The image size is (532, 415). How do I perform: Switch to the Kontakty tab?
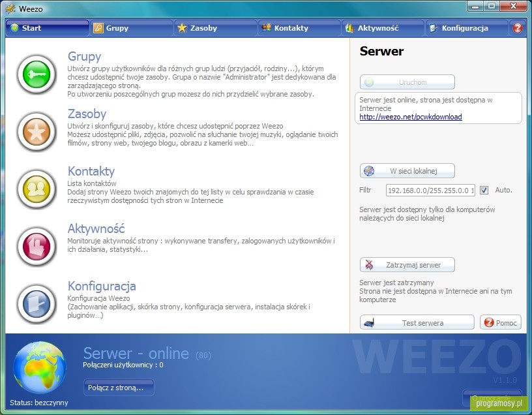300,28
